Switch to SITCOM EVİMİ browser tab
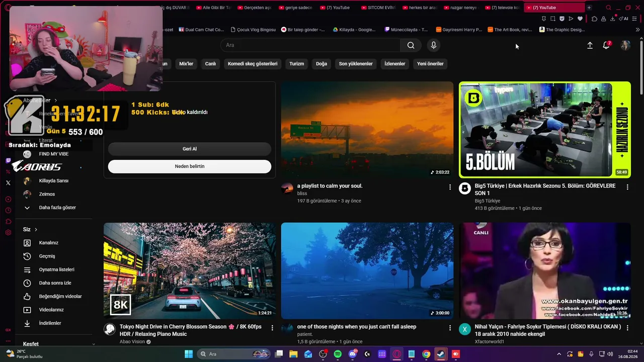This screenshot has width=644, height=362. coord(378,8)
